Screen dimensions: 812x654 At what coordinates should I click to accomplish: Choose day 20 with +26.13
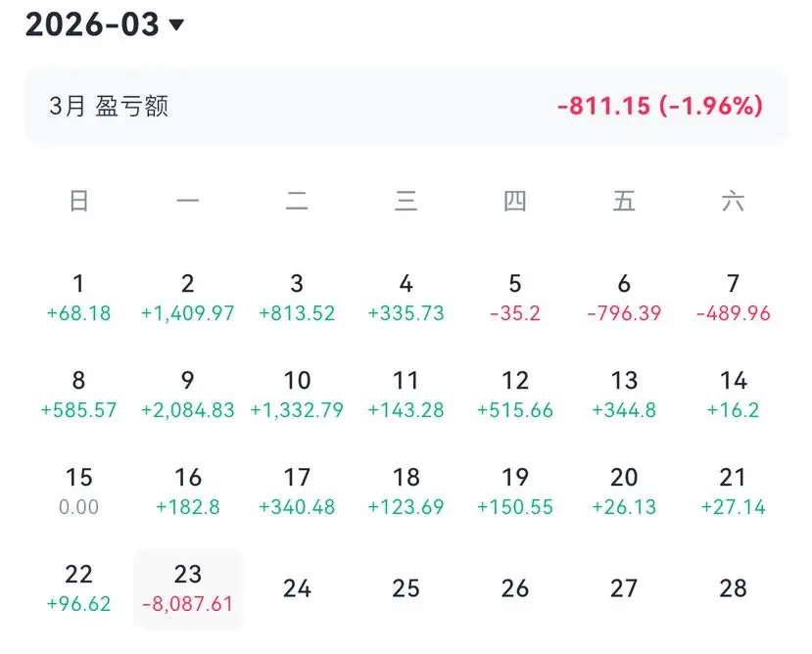(x=624, y=491)
